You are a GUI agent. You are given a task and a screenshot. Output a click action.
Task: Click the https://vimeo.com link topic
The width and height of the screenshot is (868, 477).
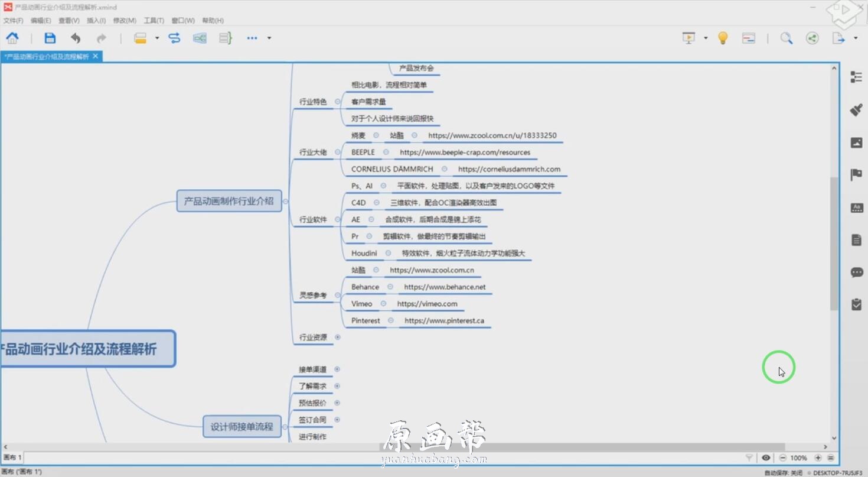click(x=427, y=304)
